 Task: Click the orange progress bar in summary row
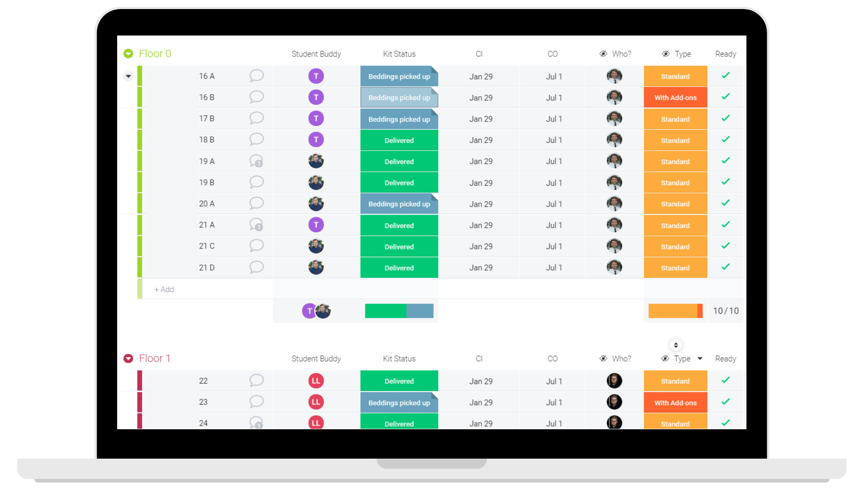click(674, 310)
